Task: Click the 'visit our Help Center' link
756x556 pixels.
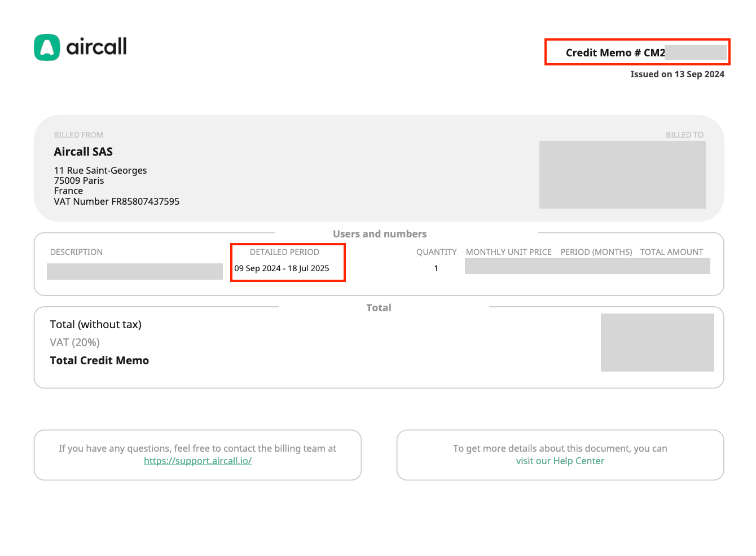Action: point(560,461)
